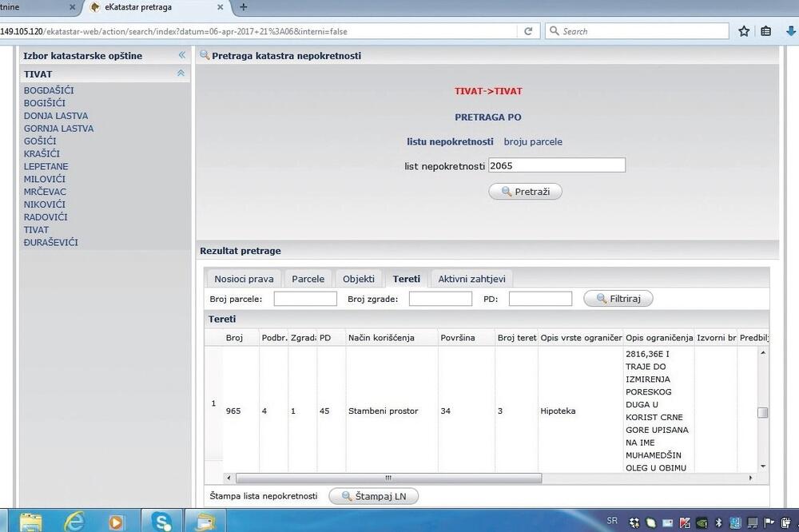Reload the page with the refresh icon
This screenshot has height=532, width=799.
528,31
